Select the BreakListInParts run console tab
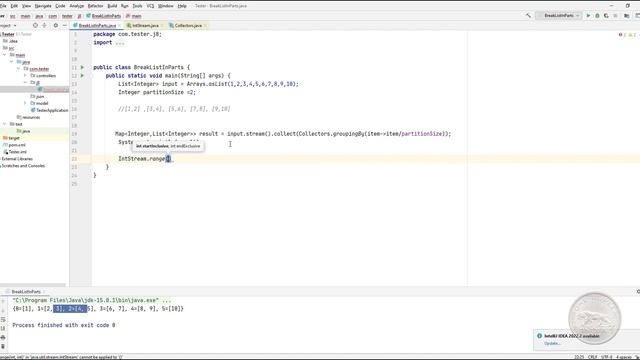640x360 pixels. coord(26,292)
